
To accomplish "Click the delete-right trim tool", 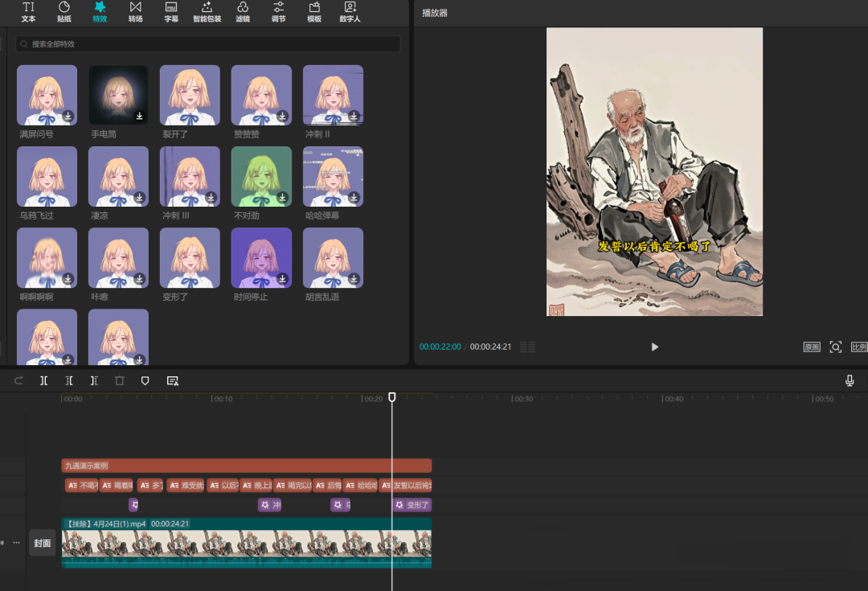I will [94, 380].
